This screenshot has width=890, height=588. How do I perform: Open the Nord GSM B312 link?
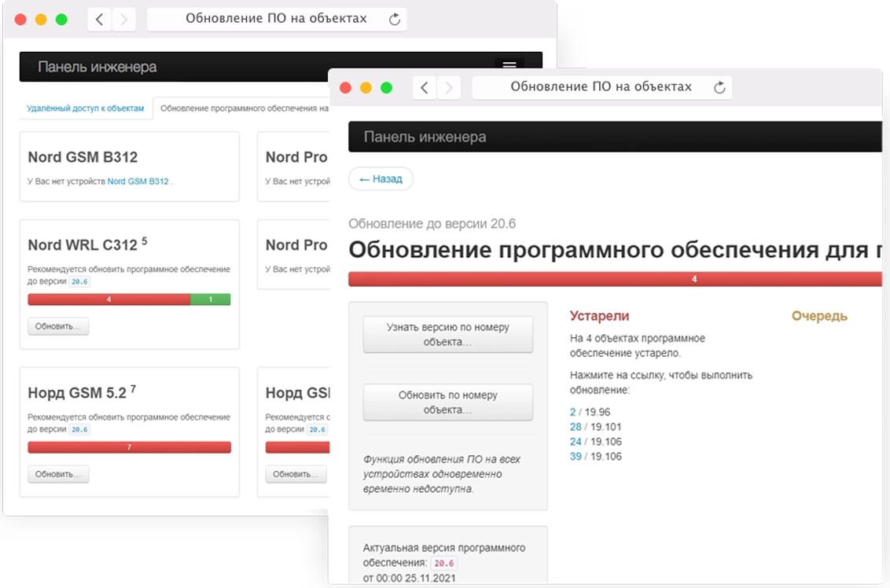(138, 182)
